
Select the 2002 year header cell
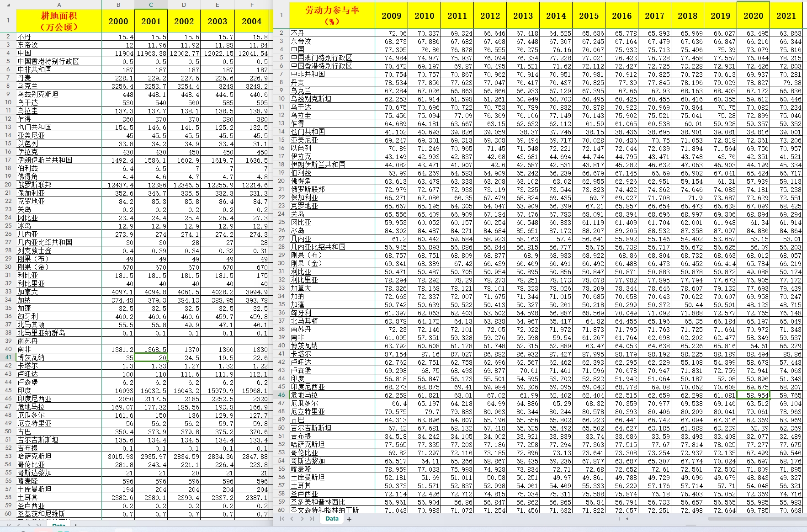(x=184, y=21)
